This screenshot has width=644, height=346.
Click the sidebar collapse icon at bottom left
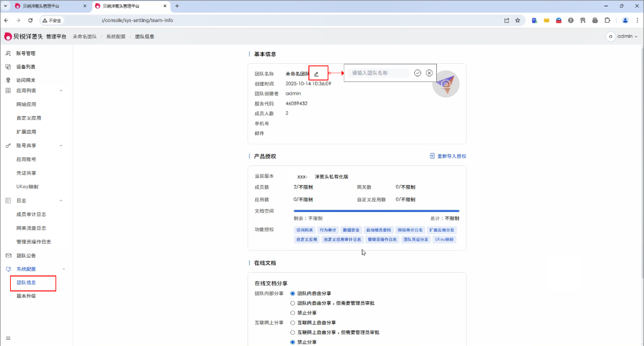pyautogui.click(x=8, y=338)
